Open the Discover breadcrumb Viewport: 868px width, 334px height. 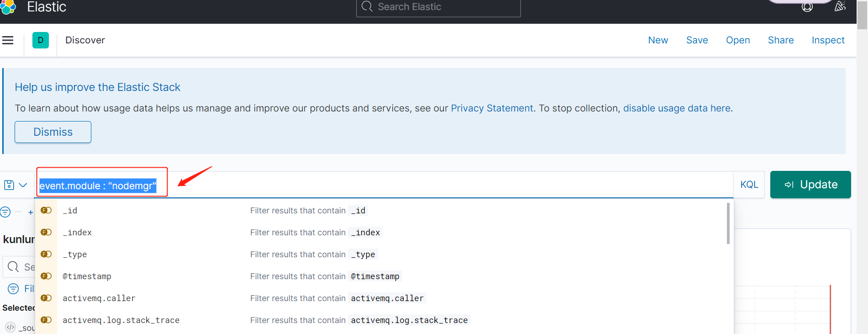click(x=85, y=40)
